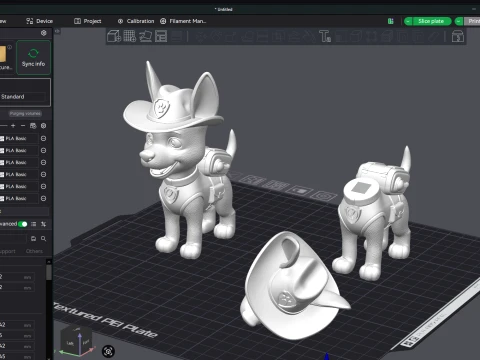Click the round view icon near navigation cube
Viewport: 480px width, 360px height.
click(108, 351)
